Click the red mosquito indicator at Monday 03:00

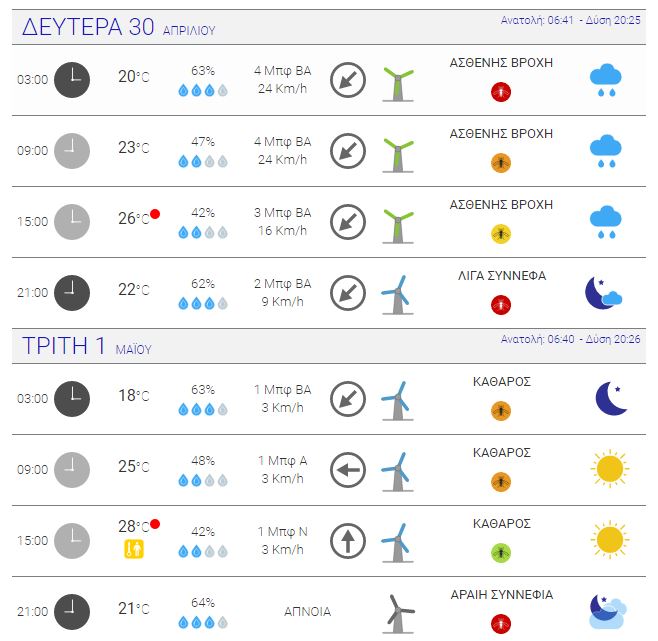point(501,92)
